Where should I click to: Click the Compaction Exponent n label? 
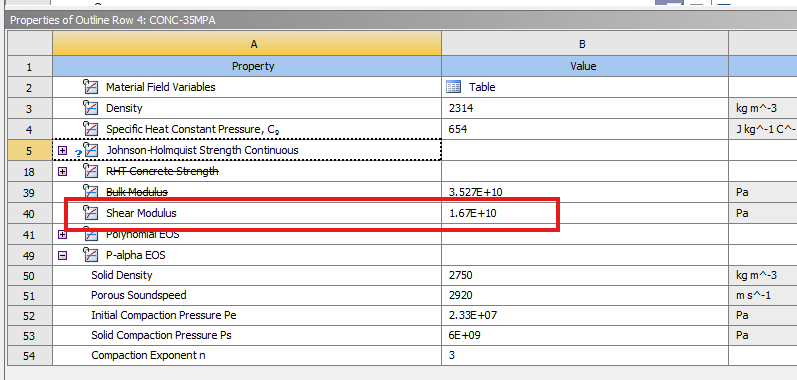tap(148, 355)
